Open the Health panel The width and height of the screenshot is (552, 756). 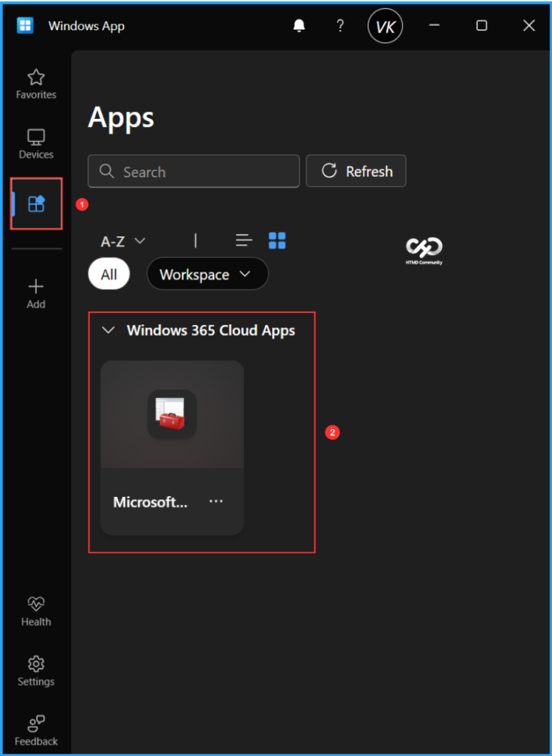tap(35, 611)
